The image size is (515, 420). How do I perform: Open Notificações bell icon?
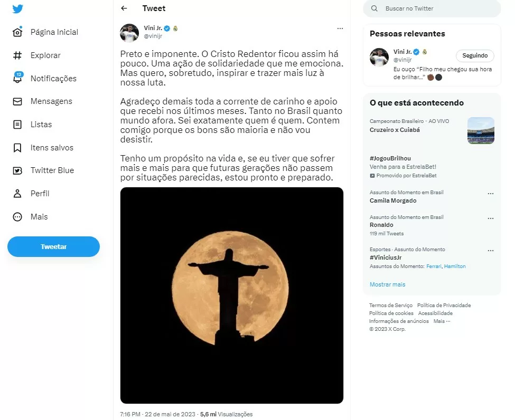click(x=17, y=79)
